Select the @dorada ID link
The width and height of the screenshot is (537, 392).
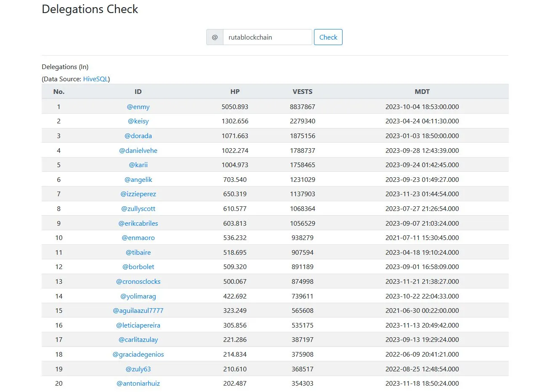[138, 136]
